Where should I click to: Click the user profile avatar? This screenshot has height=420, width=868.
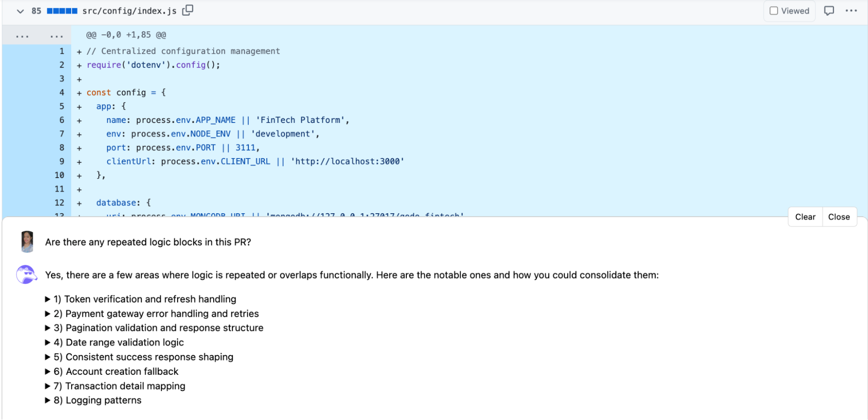tap(27, 242)
